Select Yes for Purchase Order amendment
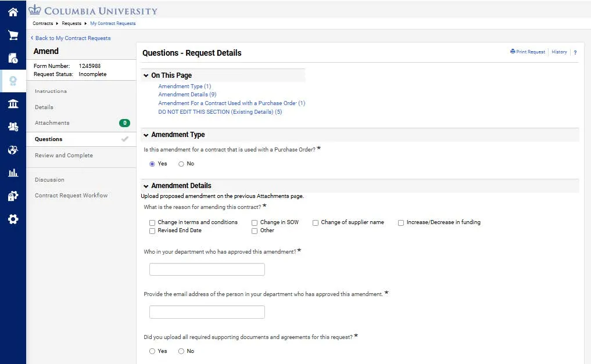 tap(152, 164)
